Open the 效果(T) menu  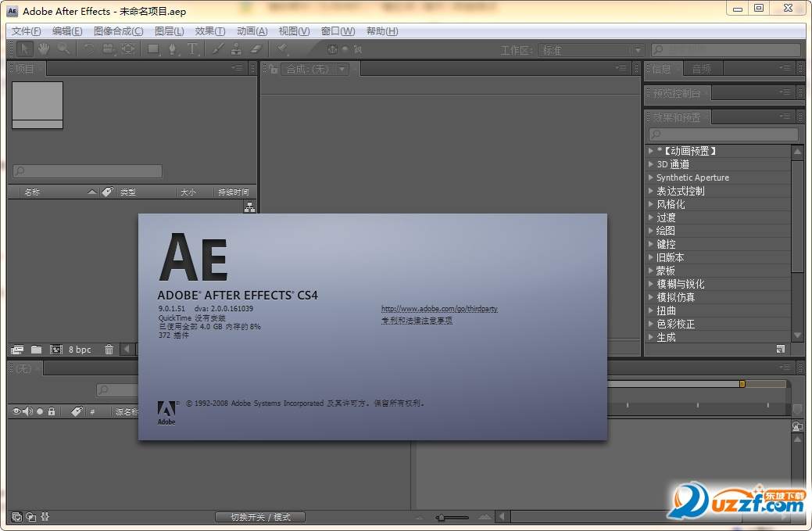point(209,31)
